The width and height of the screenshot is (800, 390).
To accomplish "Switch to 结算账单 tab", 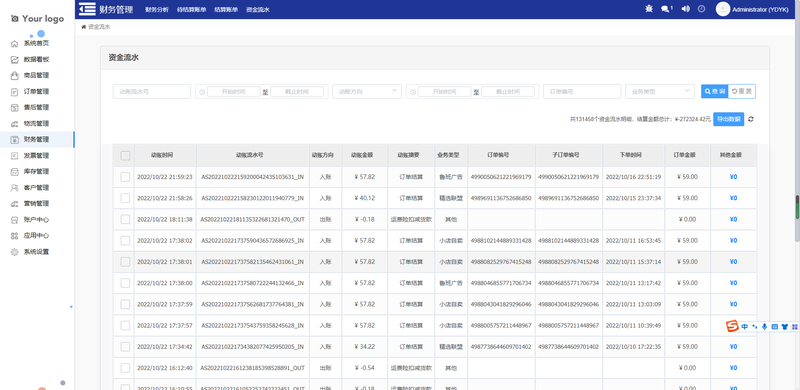I will [226, 10].
